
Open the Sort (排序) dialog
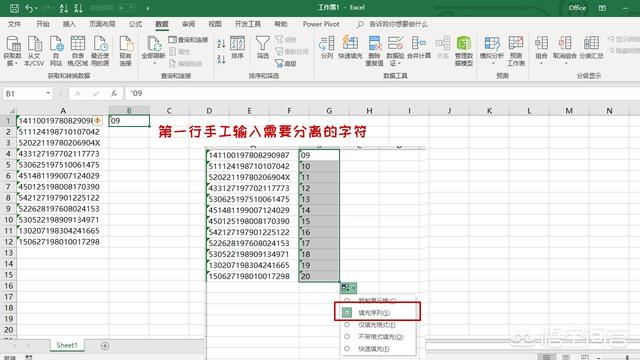coord(238,48)
